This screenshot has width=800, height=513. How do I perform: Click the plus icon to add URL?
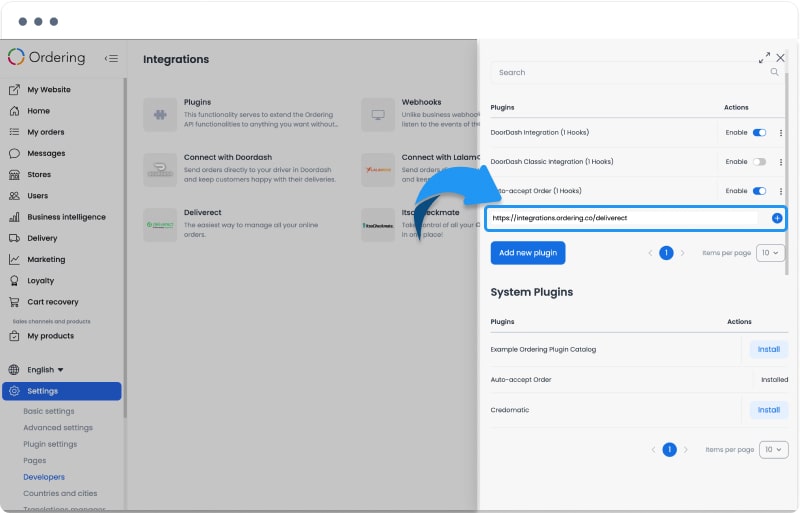(777, 218)
